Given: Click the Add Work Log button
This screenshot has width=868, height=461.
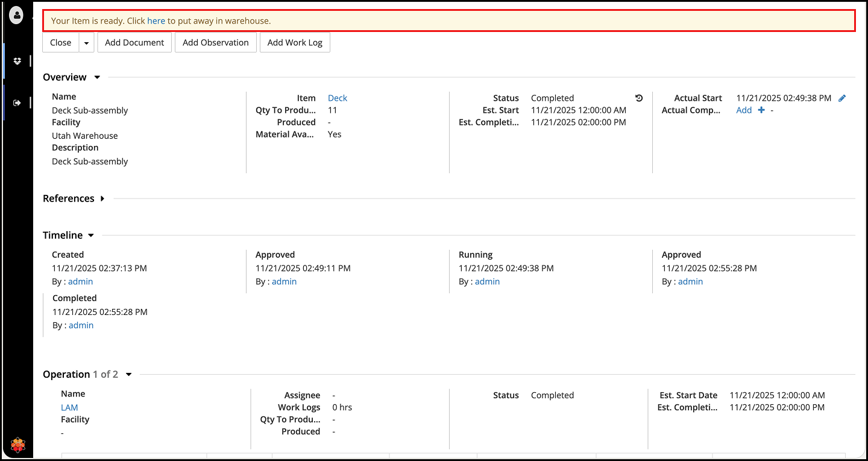Looking at the screenshot, I should [x=295, y=43].
